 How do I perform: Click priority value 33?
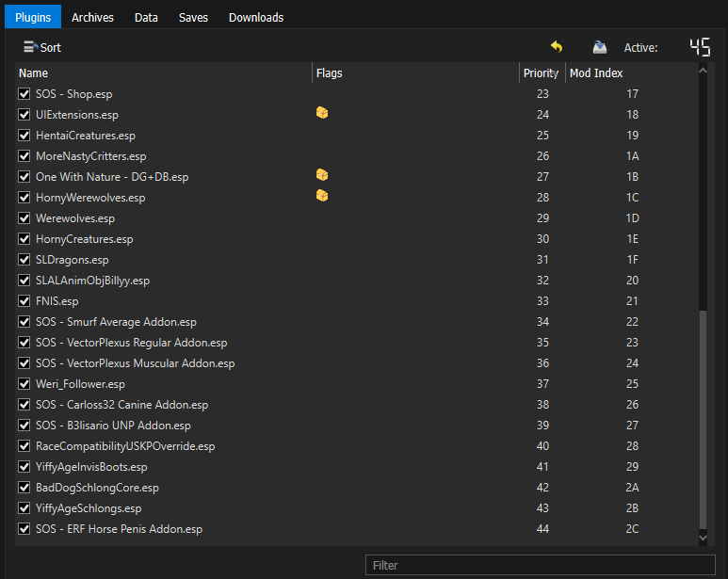coord(542,300)
